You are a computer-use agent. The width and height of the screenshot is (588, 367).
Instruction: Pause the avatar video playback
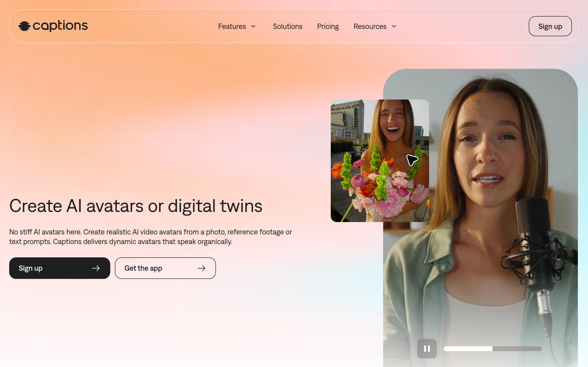(x=427, y=349)
